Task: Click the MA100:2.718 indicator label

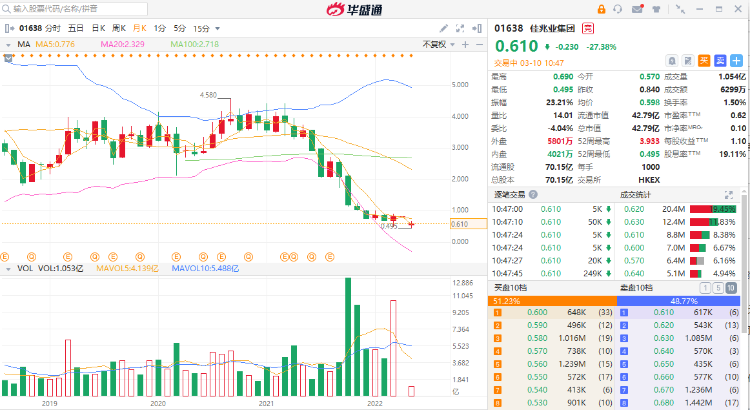Action: click(x=195, y=44)
